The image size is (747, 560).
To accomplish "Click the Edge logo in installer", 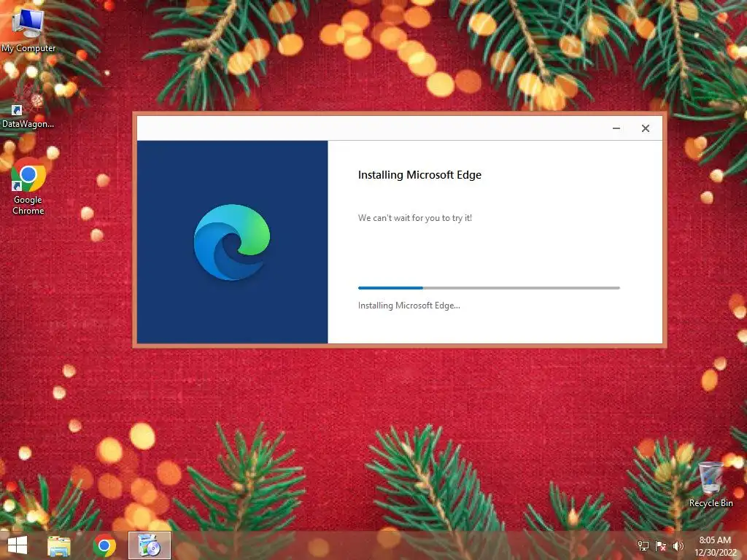I will (232, 242).
